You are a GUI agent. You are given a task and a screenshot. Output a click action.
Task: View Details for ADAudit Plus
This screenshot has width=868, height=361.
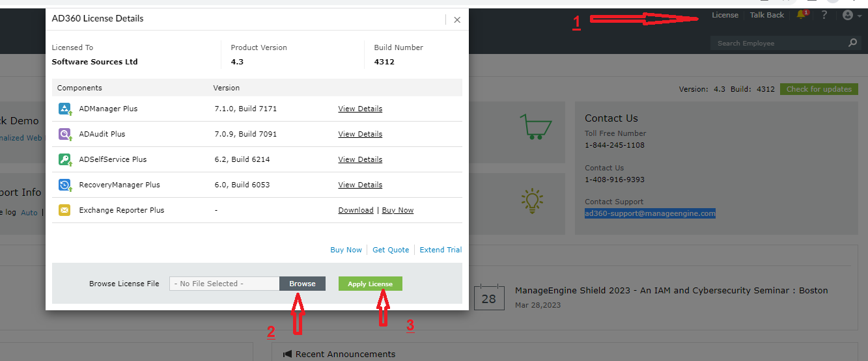tap(360, 134)
